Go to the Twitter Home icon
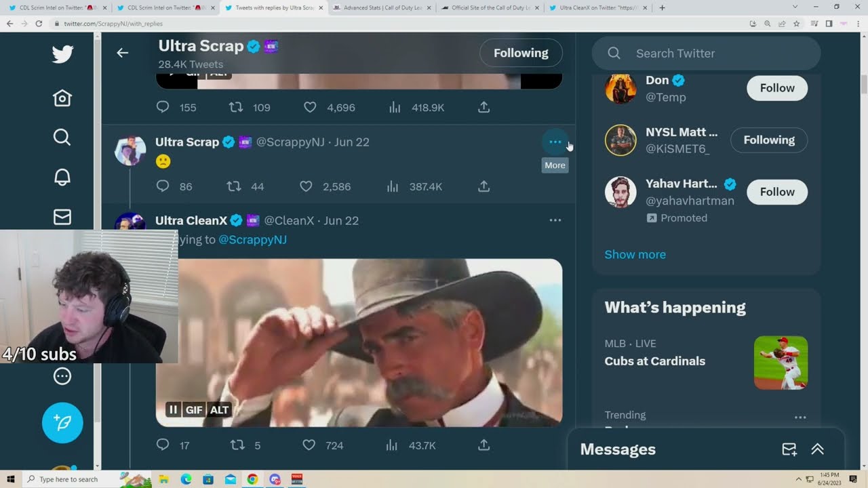 [62, 98]
